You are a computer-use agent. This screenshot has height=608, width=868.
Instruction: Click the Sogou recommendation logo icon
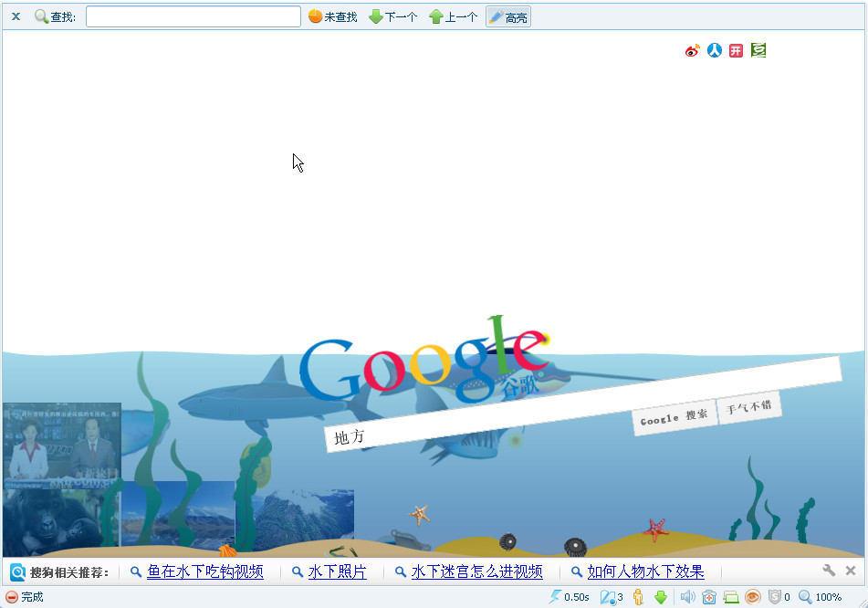17,572
